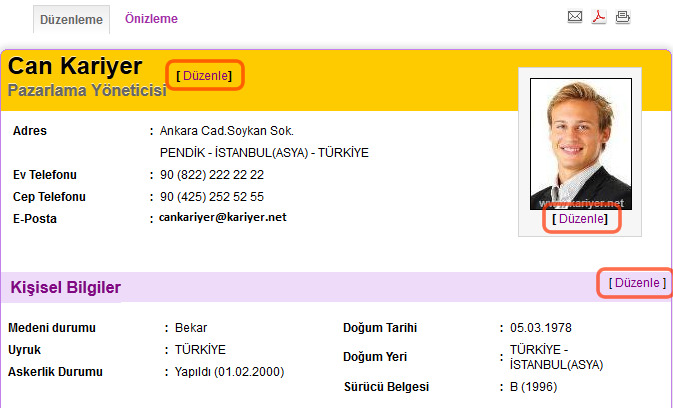Select the name heading Can Kariyer
Viewport: 673px width, 408px height.
[x=75, y=66]
